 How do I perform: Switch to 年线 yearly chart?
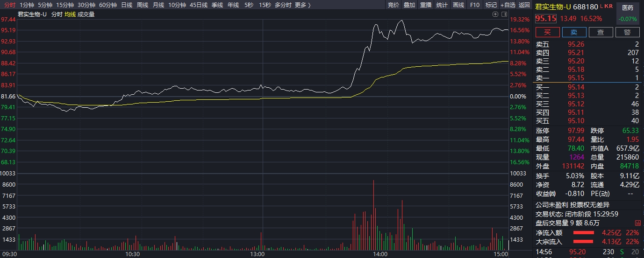(x=233, y=5)
